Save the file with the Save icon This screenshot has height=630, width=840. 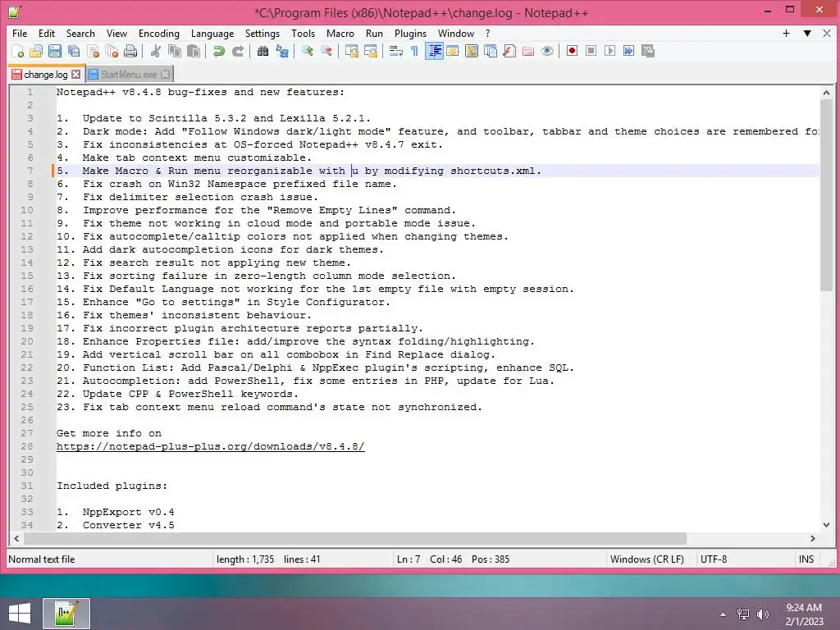[x=55, y=51]
